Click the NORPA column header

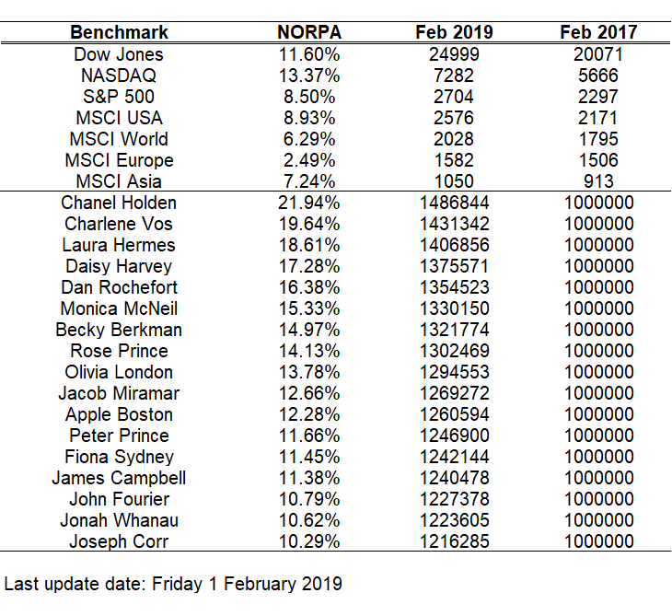pos(309,32)
